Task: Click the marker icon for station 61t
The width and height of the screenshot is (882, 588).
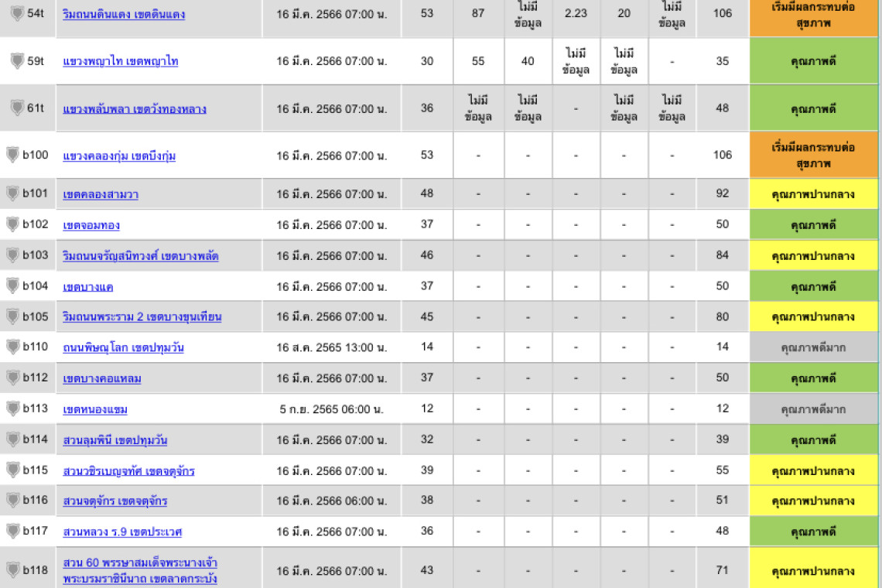Action: coord(17,108)
